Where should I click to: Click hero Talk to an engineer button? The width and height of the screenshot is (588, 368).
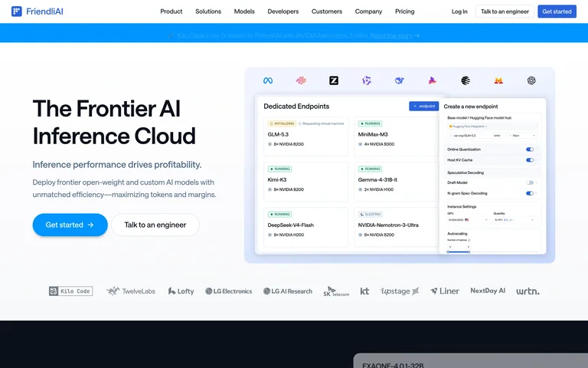coord(155,225)
